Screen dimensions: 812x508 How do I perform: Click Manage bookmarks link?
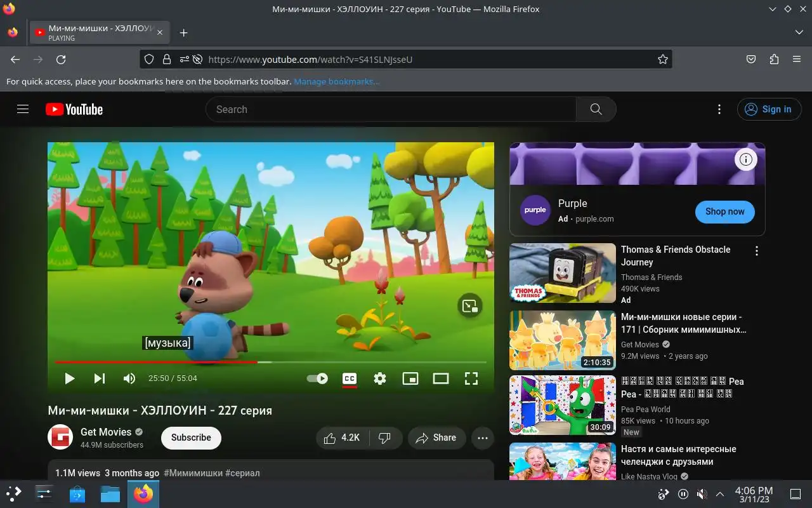click(337, 81)
